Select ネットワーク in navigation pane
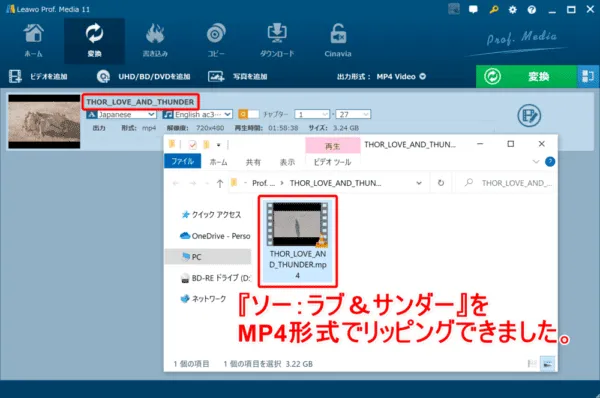Screen dimensions: 600x398 coord(203,299)
